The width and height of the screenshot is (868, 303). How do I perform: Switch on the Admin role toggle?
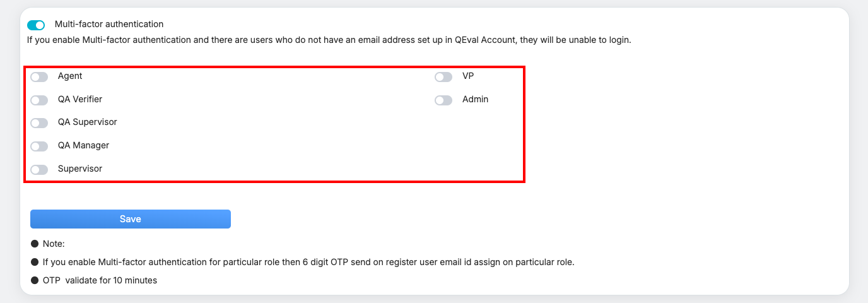443,100
